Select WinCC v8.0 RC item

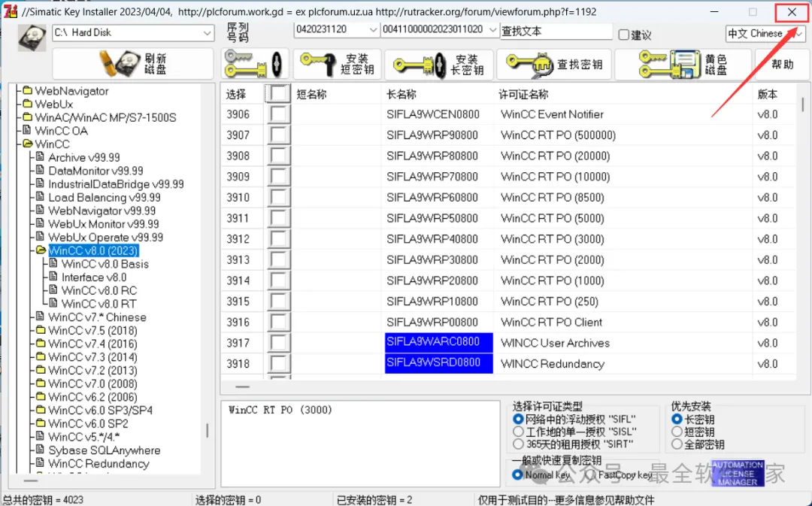click(x=99, y=290)
